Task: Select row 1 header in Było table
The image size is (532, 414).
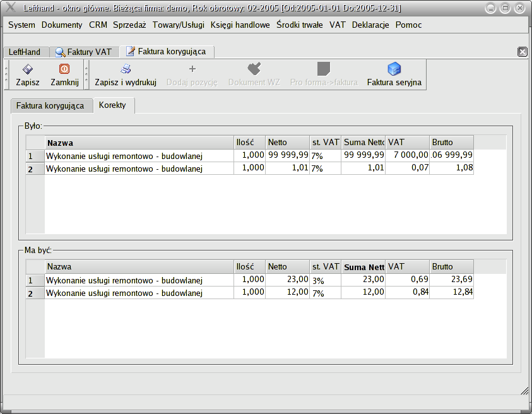Action: click(35, 156)
